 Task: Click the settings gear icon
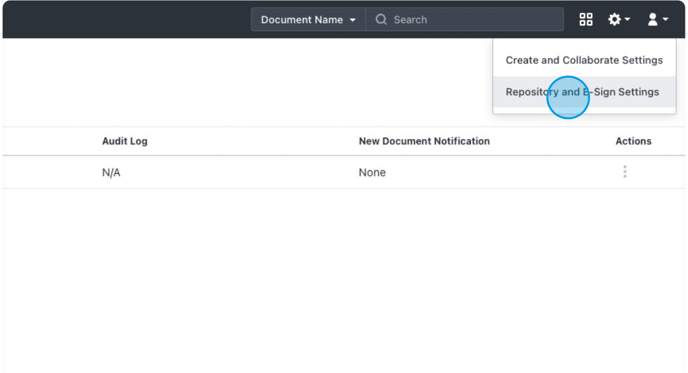[x=614, y=19]
